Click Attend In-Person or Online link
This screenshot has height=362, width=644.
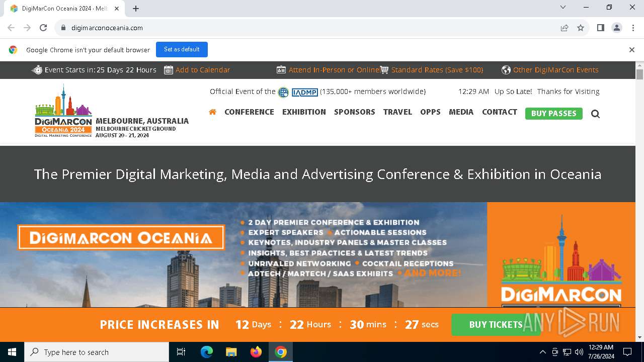334,70
